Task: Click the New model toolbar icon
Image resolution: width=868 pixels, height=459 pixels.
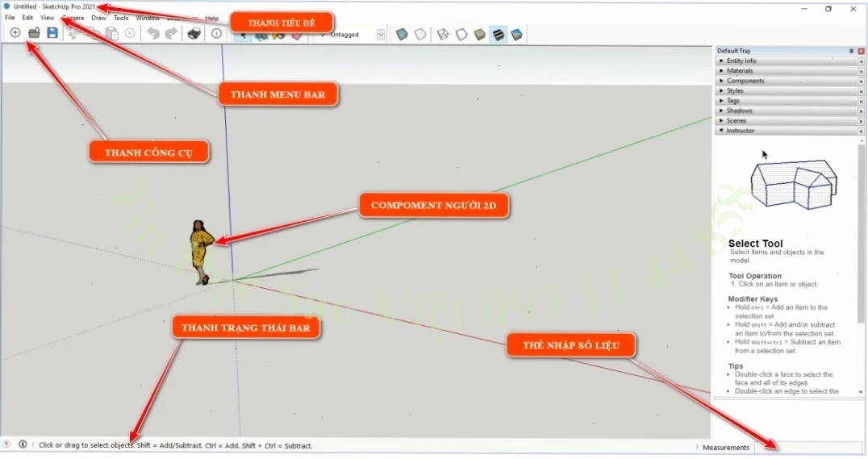Action: pos(15,32)
